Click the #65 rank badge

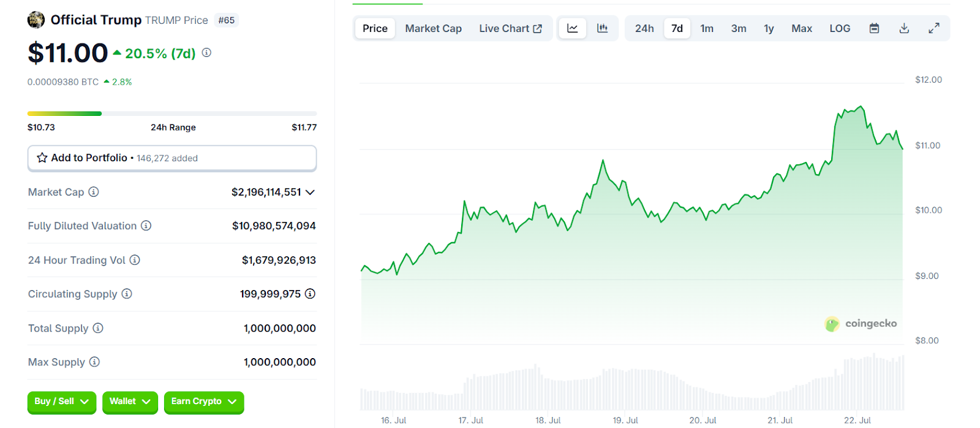point(227,20)
